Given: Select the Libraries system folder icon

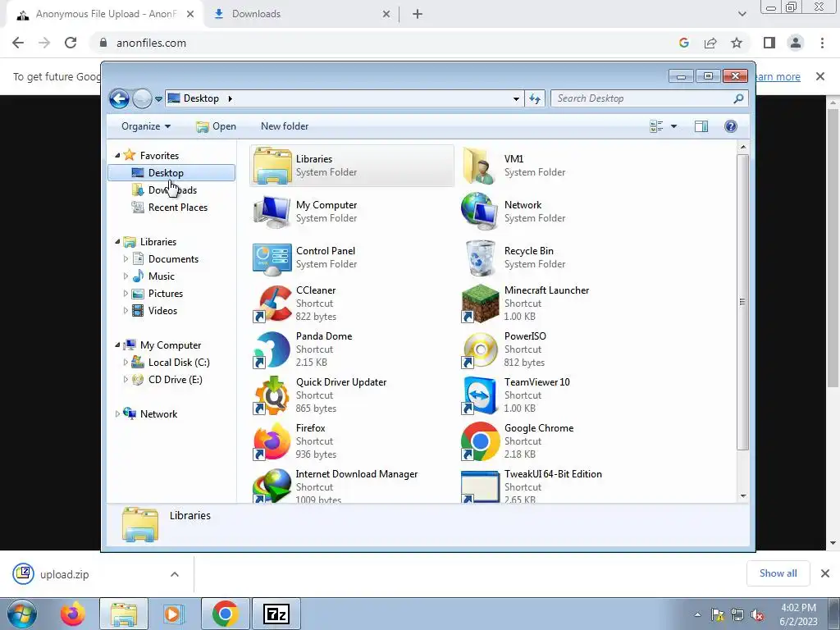Looking at the screenshot, I should point(272,166).
